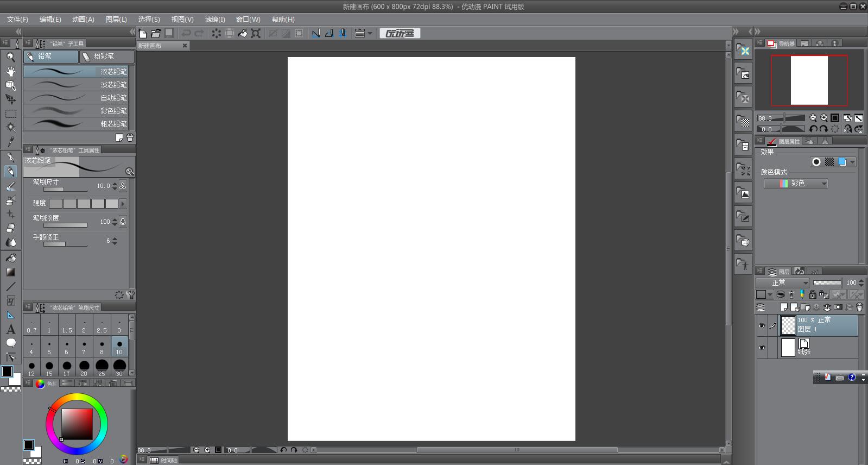Pick the Text tool
This screenshot has height=465, width=868.
tap(10, 329)
